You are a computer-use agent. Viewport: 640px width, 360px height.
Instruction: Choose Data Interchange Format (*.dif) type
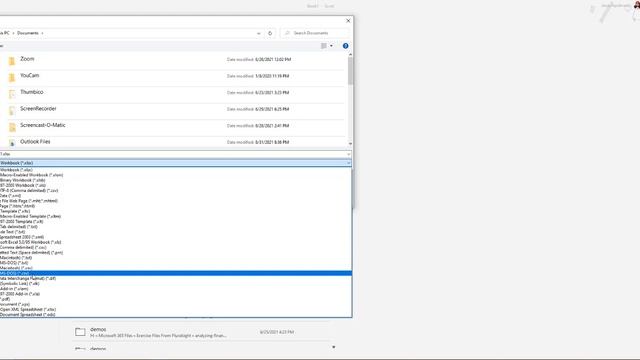[x=176, y=278]
